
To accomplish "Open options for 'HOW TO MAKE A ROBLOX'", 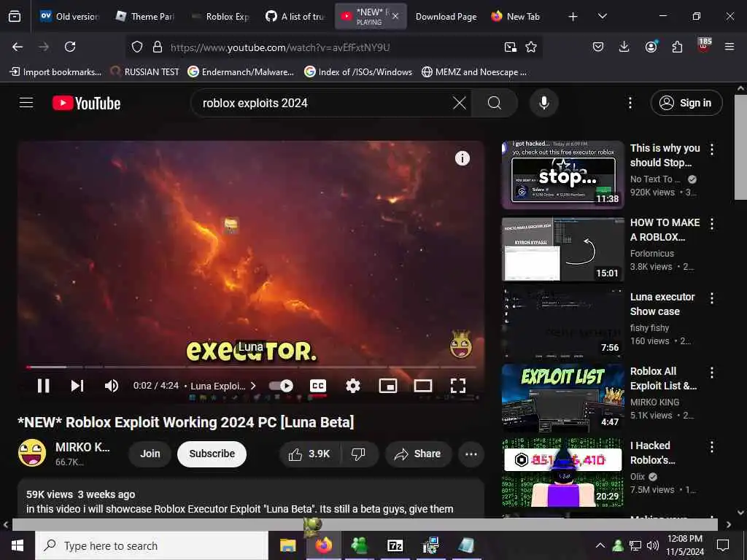I will click(712, 224).
